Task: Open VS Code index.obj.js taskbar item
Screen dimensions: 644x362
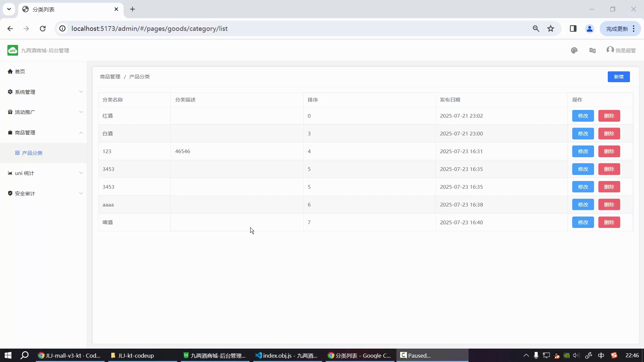Action: coord(286,355)
